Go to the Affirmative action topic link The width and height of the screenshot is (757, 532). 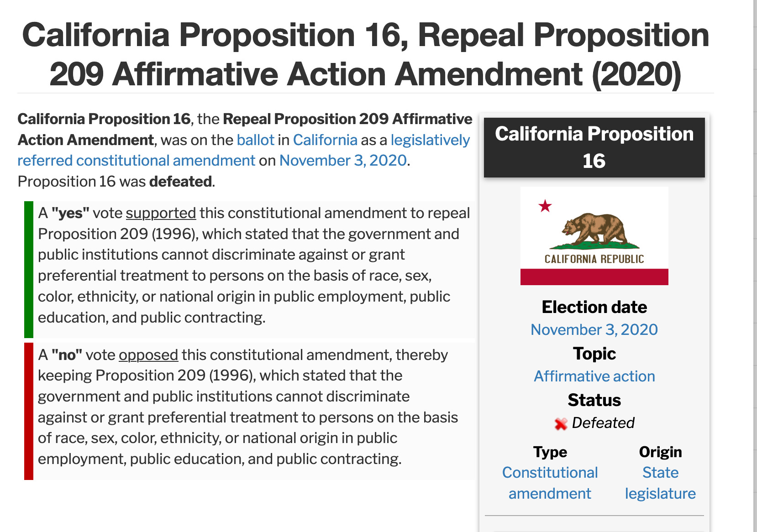(x=594, y=376)
